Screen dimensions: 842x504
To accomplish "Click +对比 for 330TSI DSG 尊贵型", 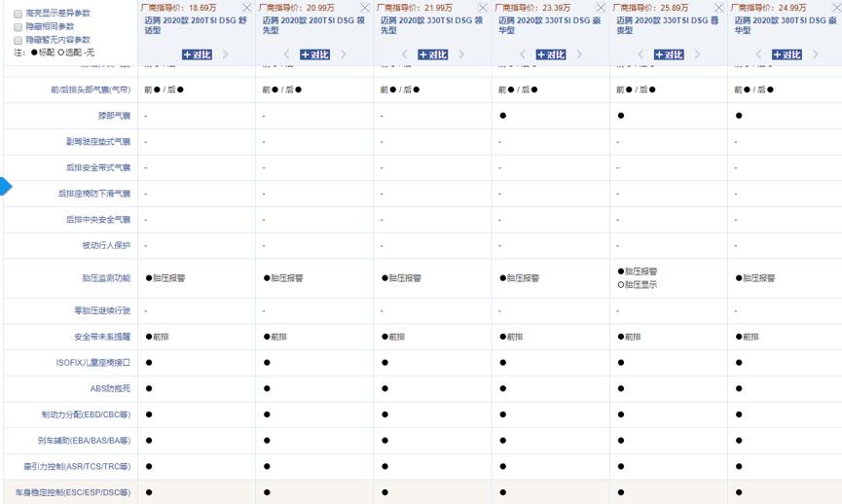I will point(669,54).
